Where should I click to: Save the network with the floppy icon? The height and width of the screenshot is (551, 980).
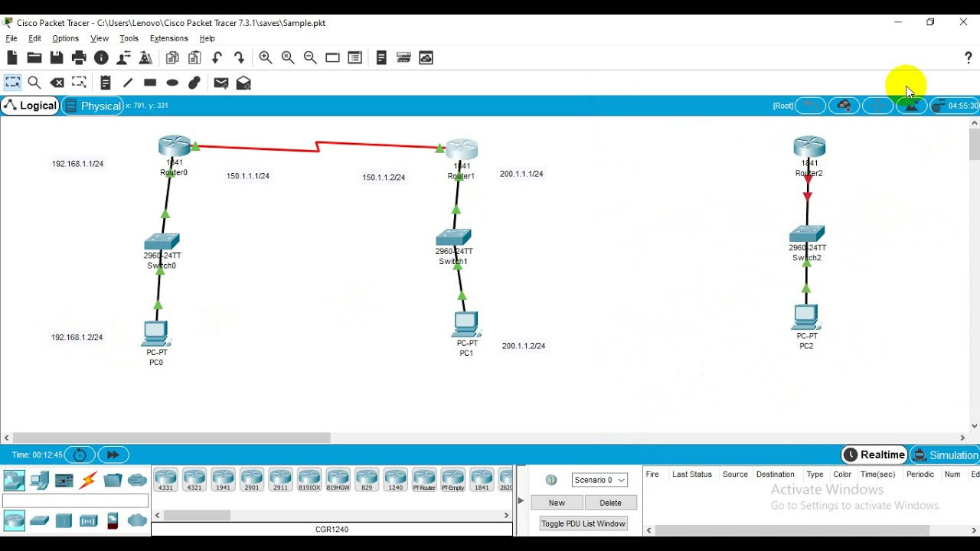pyautogui.click(x=57, y=58)
